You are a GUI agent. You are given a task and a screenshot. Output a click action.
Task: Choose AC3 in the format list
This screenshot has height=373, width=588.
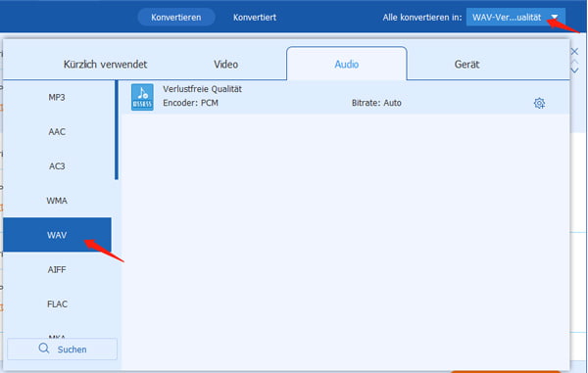pos(57,166)
